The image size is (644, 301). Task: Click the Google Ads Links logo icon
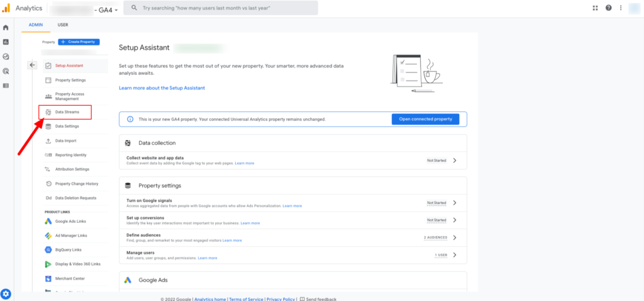tap(48, 221)
